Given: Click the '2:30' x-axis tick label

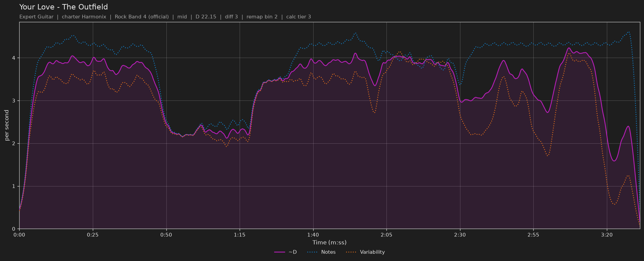Looking at the screenshot, I should click(460, 235).
